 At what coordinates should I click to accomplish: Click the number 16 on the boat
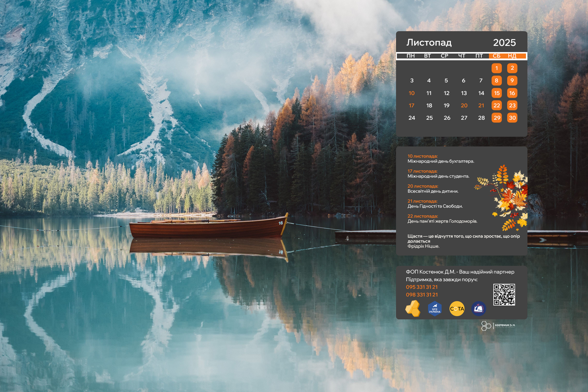(280, 223)
